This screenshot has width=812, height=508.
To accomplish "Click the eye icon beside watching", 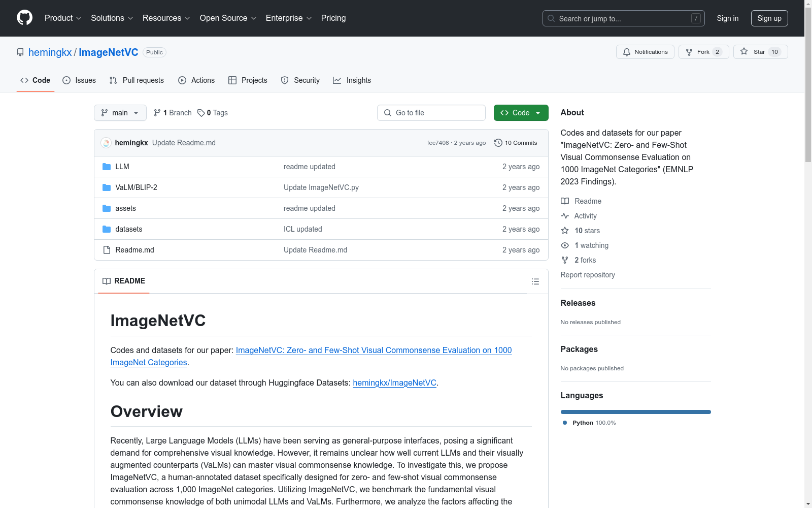I will (565, 245).
